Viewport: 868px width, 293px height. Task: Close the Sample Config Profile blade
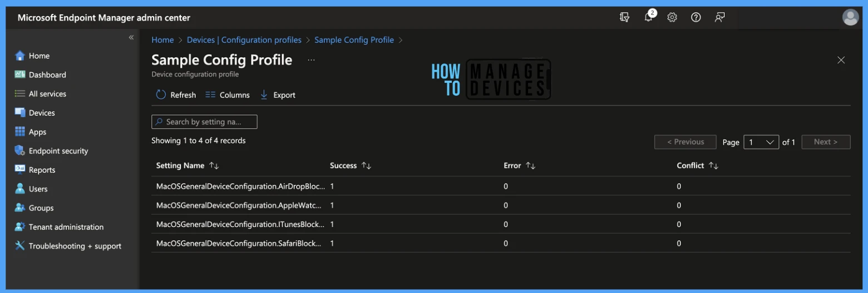841,60
